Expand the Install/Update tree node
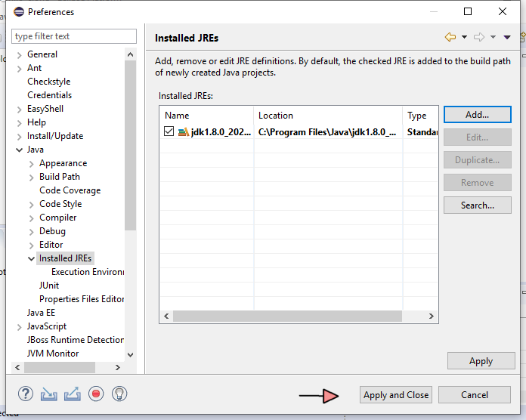 click(19, 137)
